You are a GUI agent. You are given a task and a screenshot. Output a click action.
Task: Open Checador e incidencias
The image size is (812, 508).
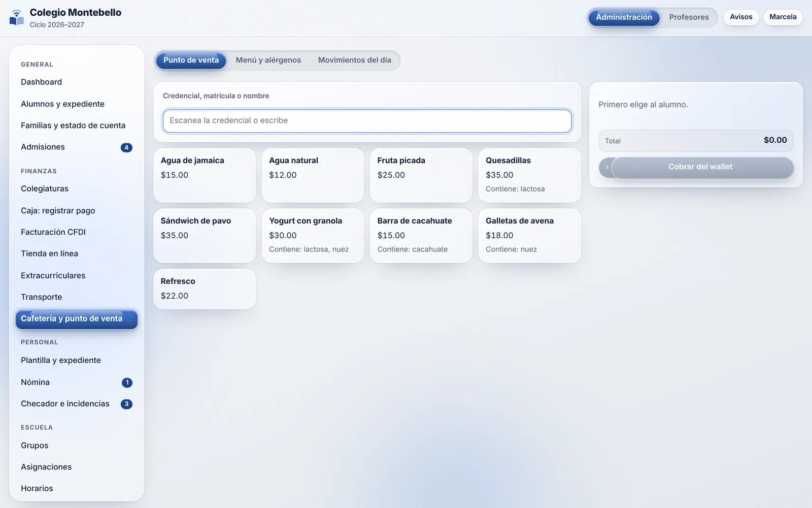pos(77,404)
